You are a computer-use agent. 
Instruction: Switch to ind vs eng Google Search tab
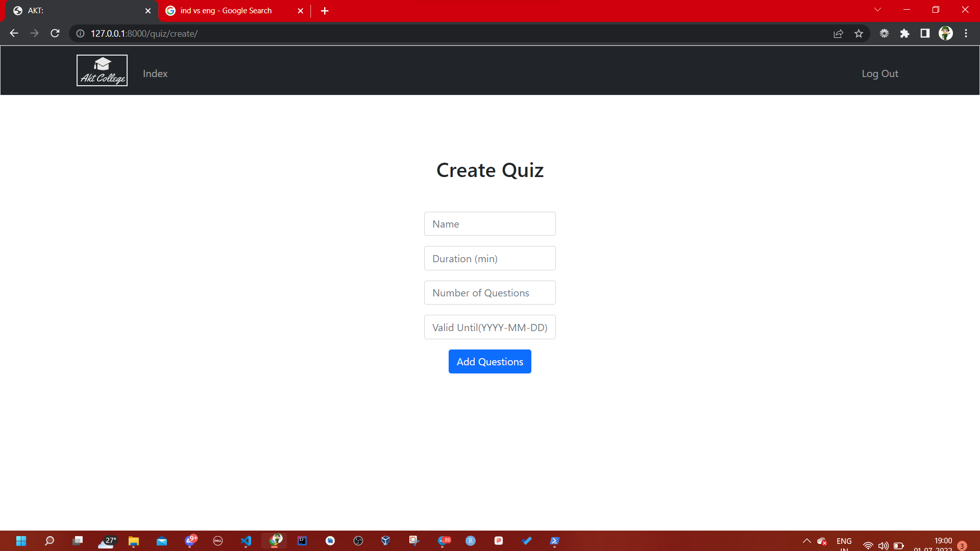coord(235,11)
